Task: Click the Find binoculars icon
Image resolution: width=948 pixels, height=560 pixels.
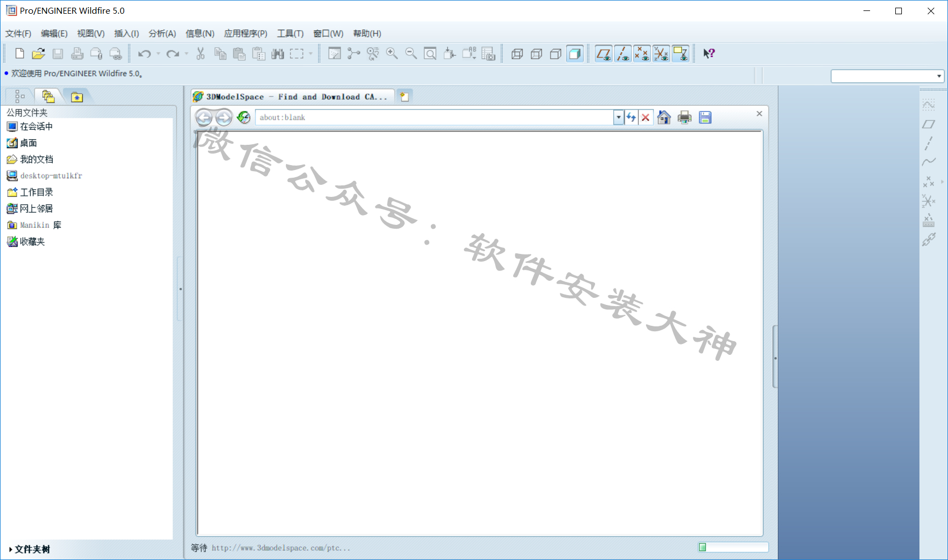Action: (x=278, y=53)
